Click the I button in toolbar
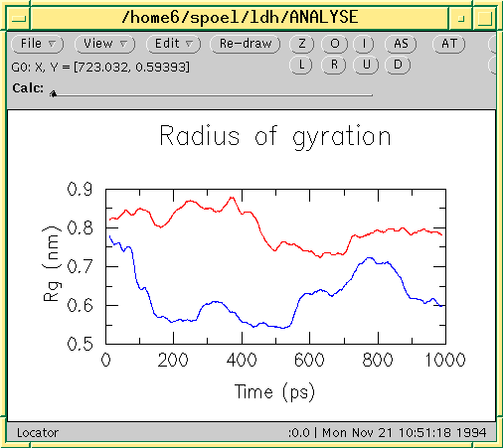The width and height of the screenshot is (503, 448). pyautogui.click(x=364, y=44)
